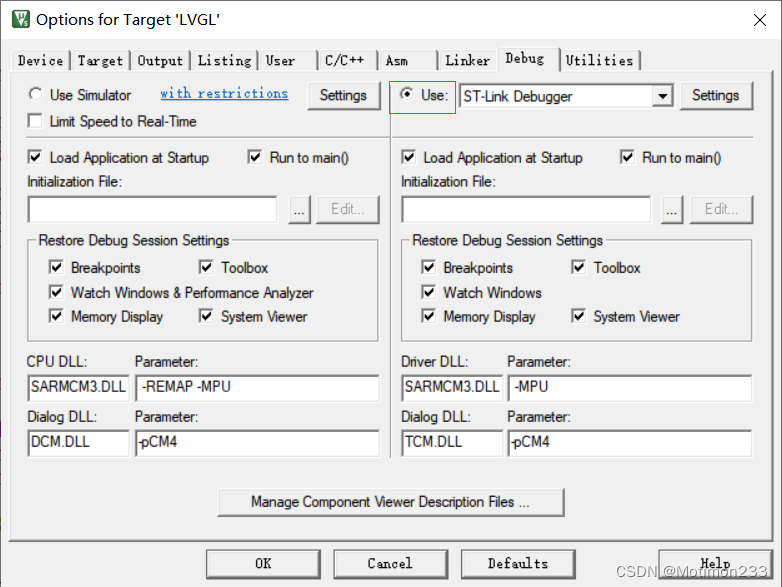Toggle debugger Load Application at Startup
This screenshot has width=782, height=587.
(408, 157)
